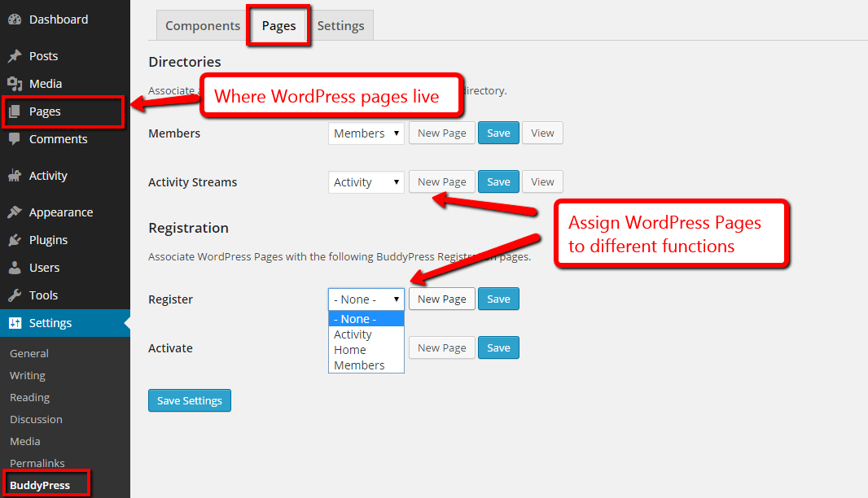The width and height of the screenshot is (868, 498).
Task: Click the Users person icon
Action: (15, 267)
